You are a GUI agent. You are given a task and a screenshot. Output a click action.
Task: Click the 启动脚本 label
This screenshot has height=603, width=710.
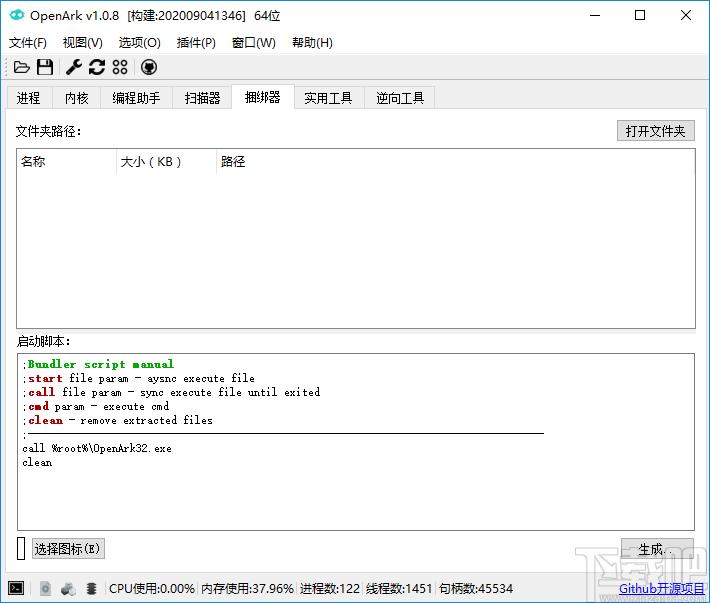click(x=43, y=341)
